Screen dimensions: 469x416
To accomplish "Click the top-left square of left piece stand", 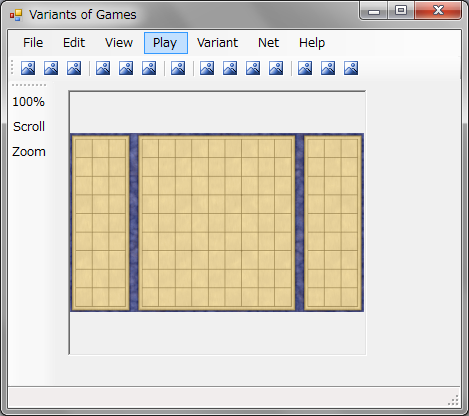I will tap(84, 148).
